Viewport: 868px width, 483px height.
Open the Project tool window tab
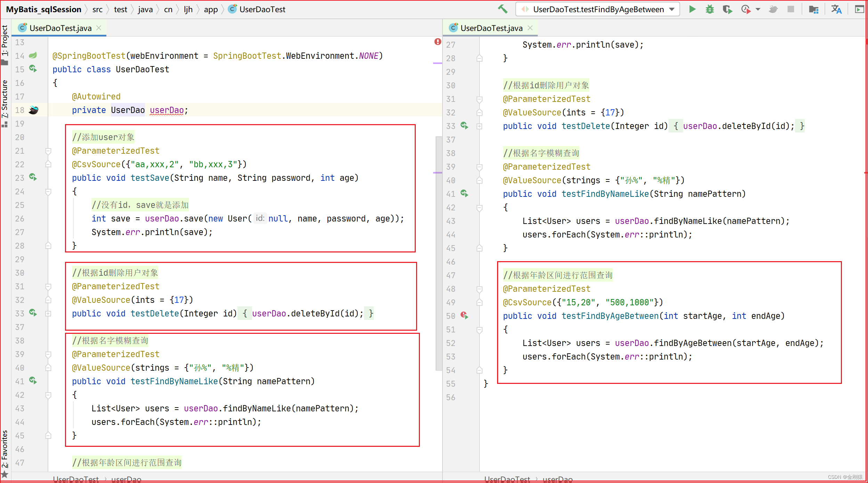click(5, 45)
